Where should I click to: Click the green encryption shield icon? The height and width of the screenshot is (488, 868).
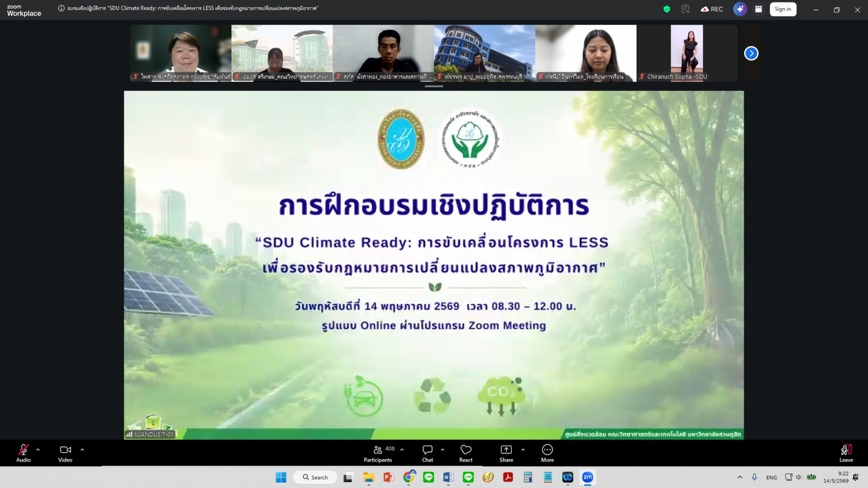(667, 9)
